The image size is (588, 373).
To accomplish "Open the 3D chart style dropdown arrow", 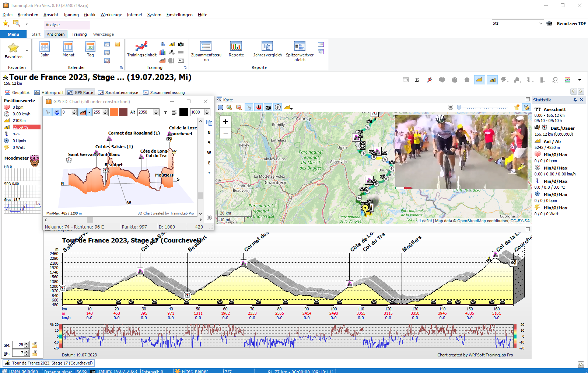I will (89, 112).
